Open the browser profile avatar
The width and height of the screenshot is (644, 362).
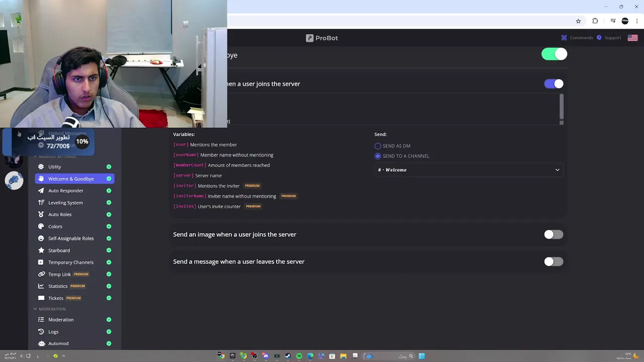coord(625,21)
